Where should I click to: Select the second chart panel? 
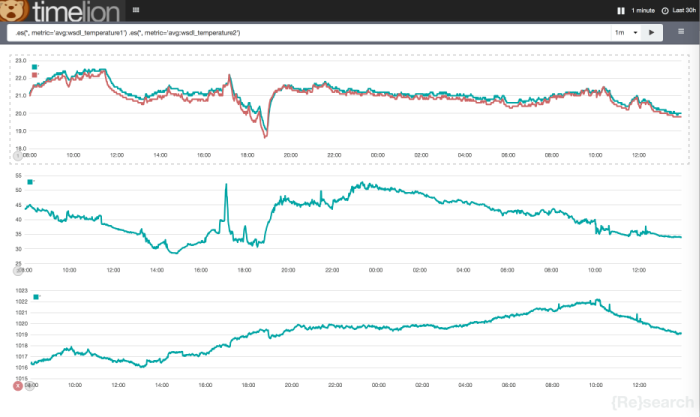pos(350,224)
